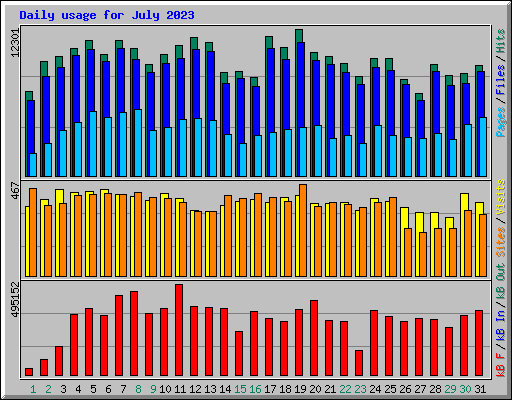Click the day 14 label

[225, 389]
